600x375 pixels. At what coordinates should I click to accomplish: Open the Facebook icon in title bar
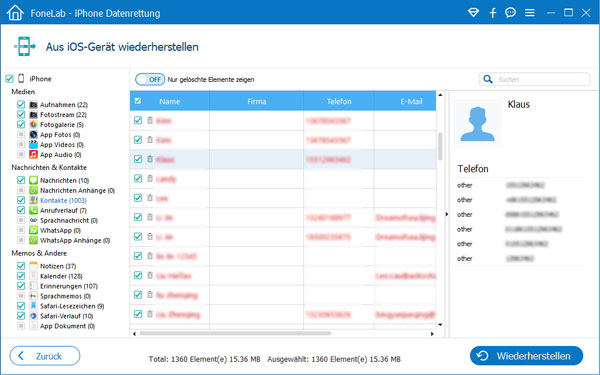coord(493,13)
